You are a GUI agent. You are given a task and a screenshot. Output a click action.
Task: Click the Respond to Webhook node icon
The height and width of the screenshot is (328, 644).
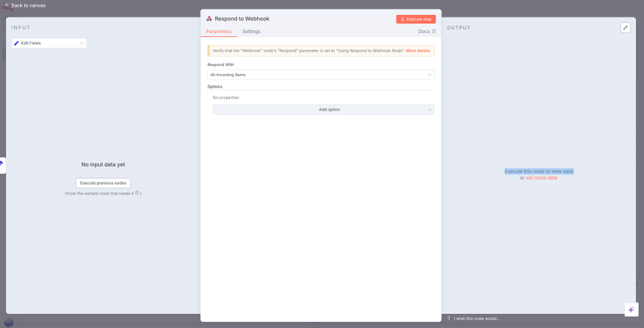209,19
